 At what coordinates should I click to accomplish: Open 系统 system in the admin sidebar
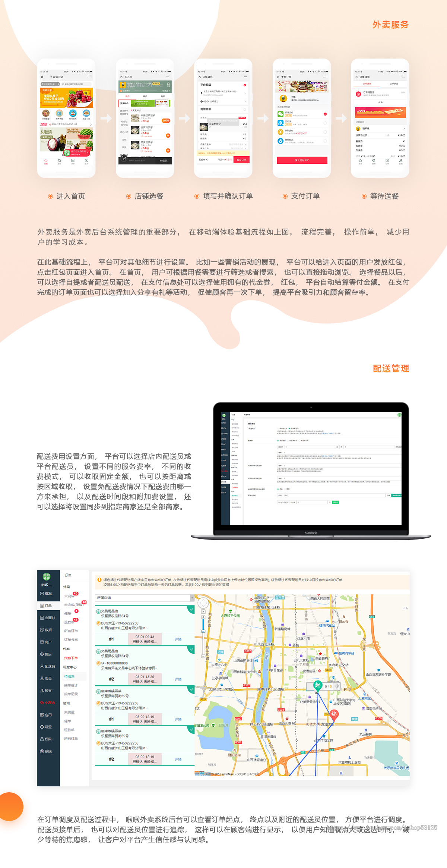[x=46, y=751]
